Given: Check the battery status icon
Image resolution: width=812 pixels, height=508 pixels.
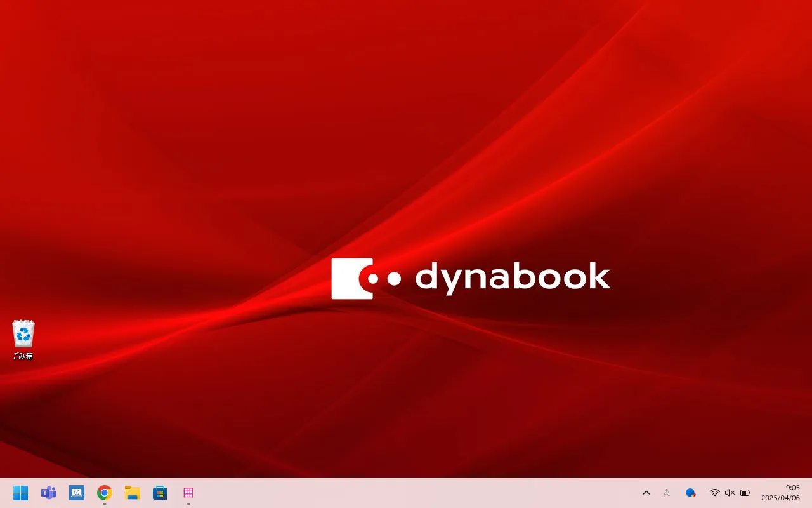Looking at the screenshot, I should coord(745,493).
